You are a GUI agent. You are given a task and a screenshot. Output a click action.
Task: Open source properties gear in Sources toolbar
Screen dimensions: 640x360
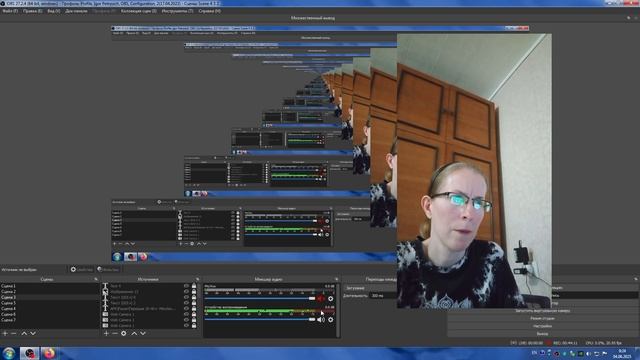point(124,333)
